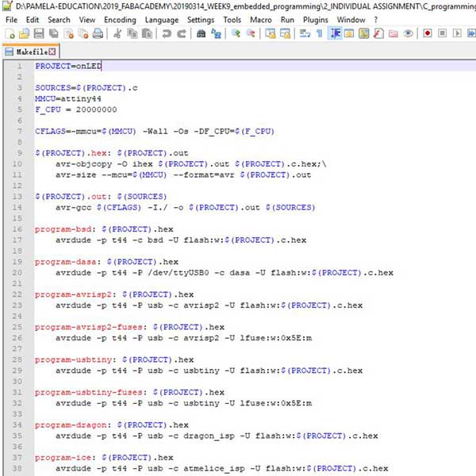Viewport: 476px width, 476px height.
Task: Open the Tools menu
Action: tap(232, 20)
